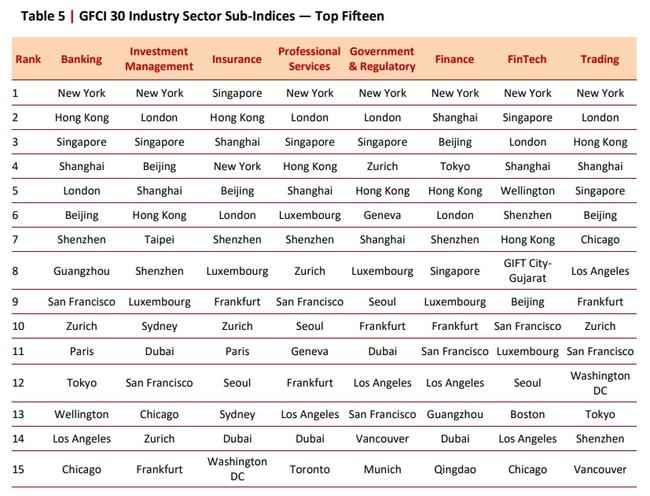Select the Government & Regulatory header
650x496 pixels.
pyautogui.click(x=382, y=59)
